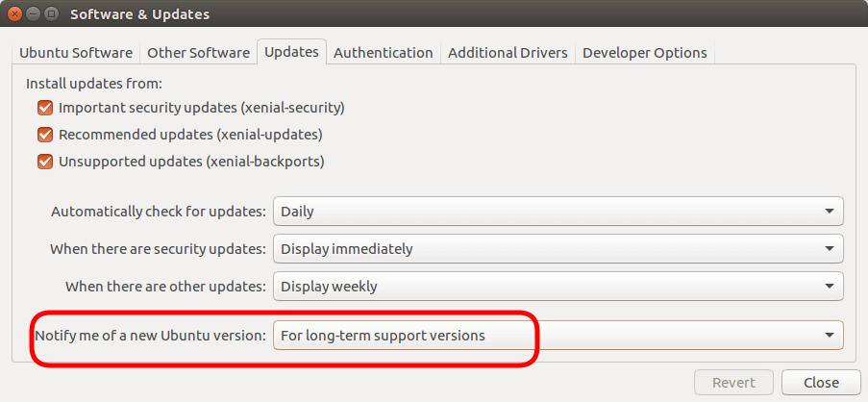Open When there are other updates dropdown
The height and width of the screenshot is (402, 868).
(x=558, y=287)
